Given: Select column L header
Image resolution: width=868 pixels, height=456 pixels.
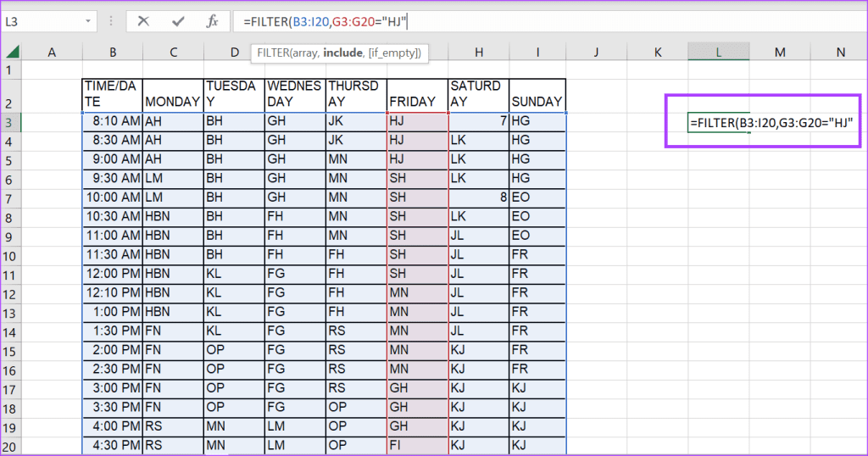Looking at the screenshot, I should tap(718, 53).
